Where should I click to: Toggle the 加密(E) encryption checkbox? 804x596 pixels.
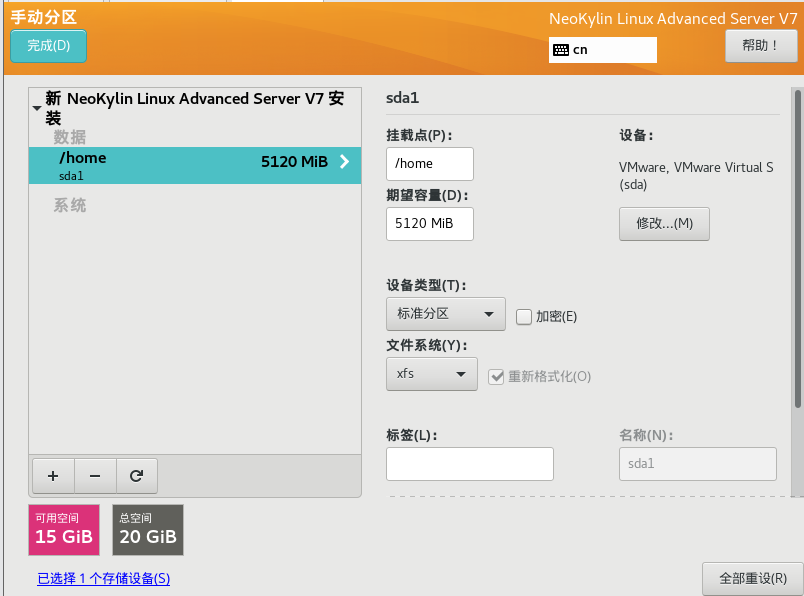click(524, 317)
